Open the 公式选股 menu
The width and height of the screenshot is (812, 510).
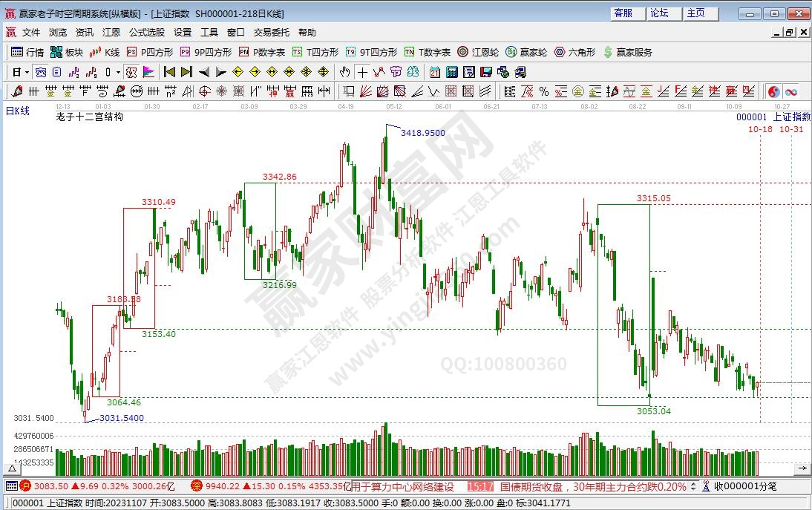(146, 33)
